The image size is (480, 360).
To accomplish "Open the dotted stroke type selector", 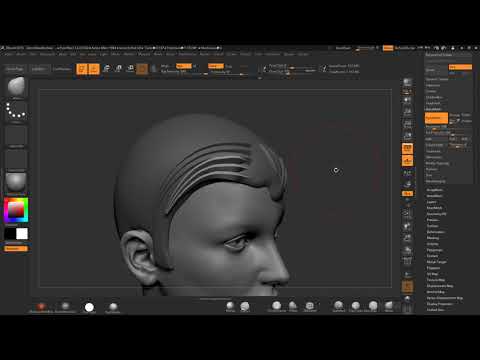I will click(16, 111).
